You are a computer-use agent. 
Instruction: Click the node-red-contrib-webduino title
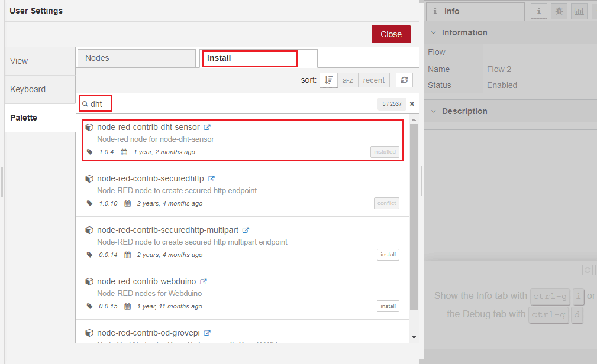point(147,281)
